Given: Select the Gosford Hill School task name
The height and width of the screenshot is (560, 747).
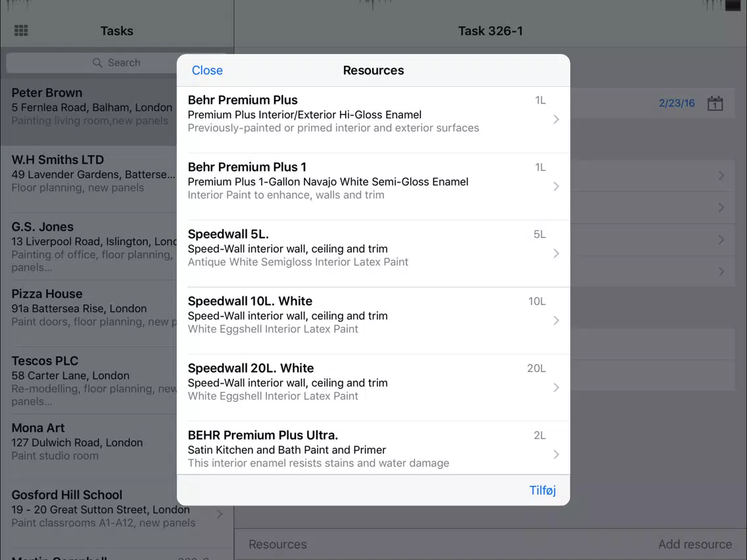Looking at the screenshot, I should click(x=66, y=495).
